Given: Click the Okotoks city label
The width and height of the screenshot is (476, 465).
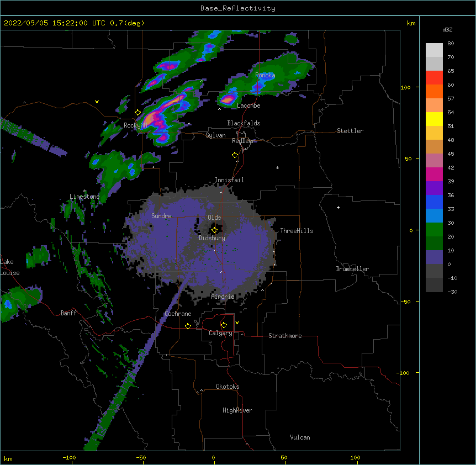Looking at the screenshot, I should pos(228,387).
